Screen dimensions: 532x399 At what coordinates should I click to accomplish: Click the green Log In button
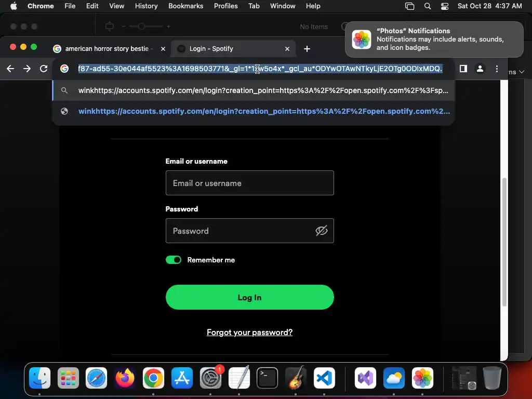[x=249, y=297]
